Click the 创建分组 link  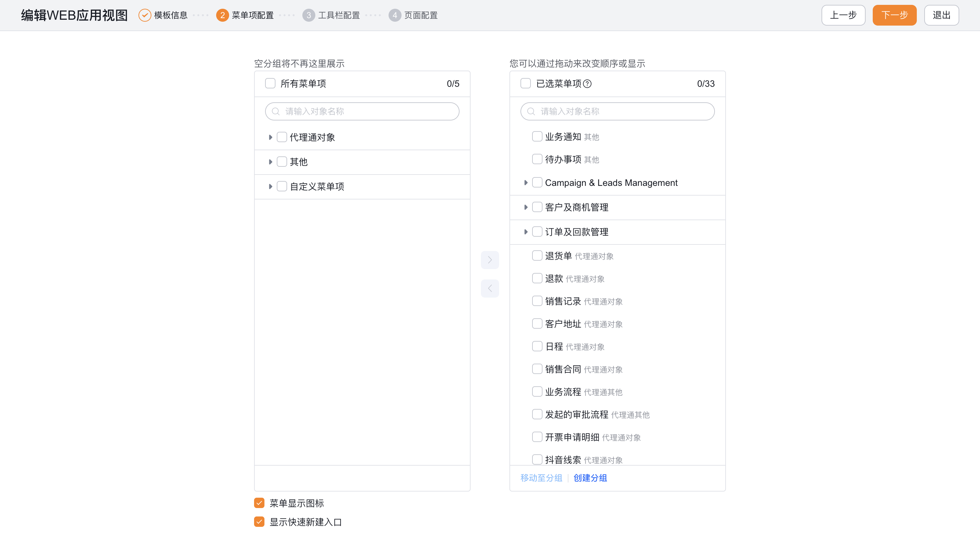[x=590, y=478]
